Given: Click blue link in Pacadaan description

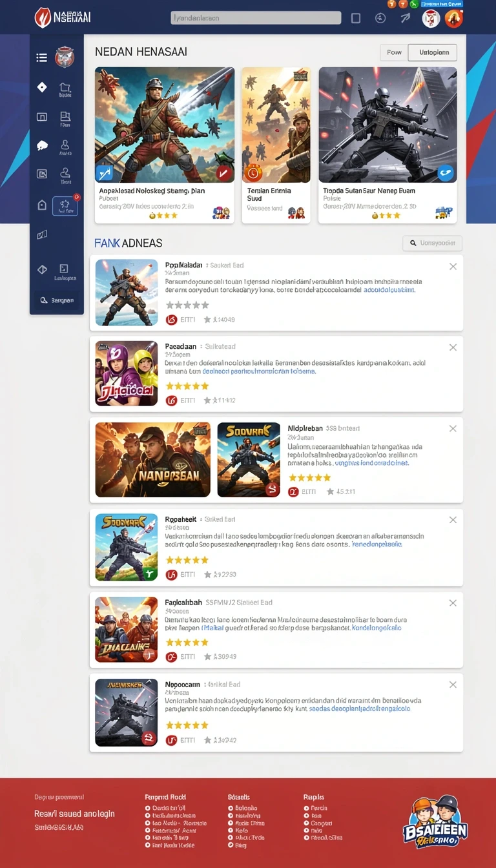Looking at the screenshot, I should (259, 371).
